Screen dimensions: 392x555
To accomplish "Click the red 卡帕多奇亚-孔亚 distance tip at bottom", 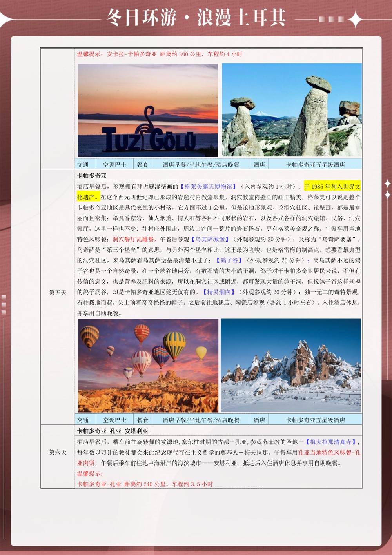I will click(145, 484).
